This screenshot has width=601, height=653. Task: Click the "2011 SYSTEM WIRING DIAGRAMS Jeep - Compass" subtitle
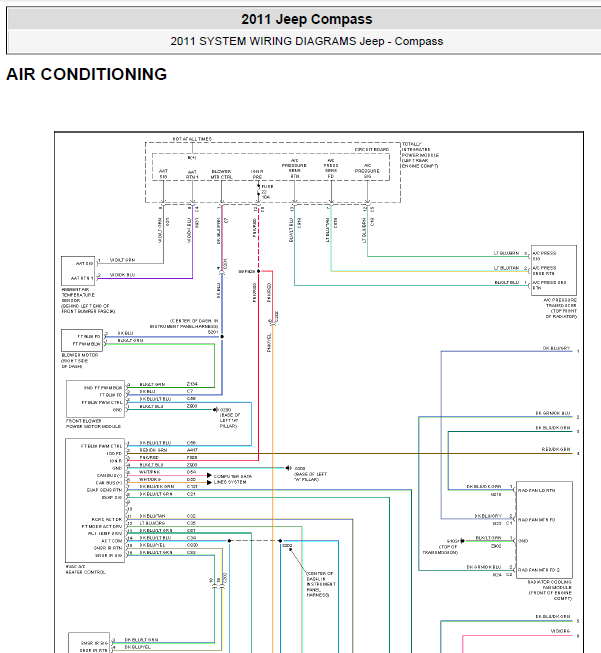[x=307, y=41]
